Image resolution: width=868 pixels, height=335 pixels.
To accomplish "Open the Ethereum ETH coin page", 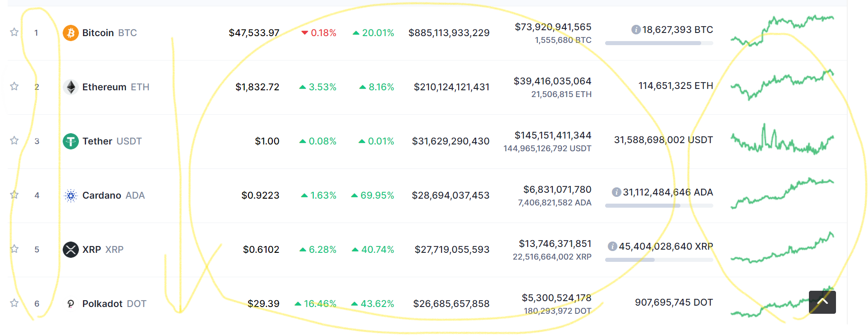I will pyautogui.click(x=115, y=87).
